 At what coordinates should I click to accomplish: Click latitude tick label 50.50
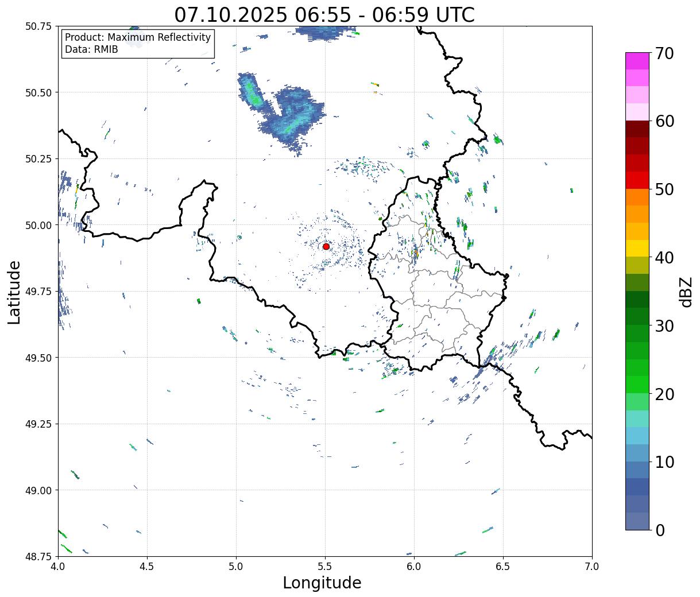[x=38, y=92]
